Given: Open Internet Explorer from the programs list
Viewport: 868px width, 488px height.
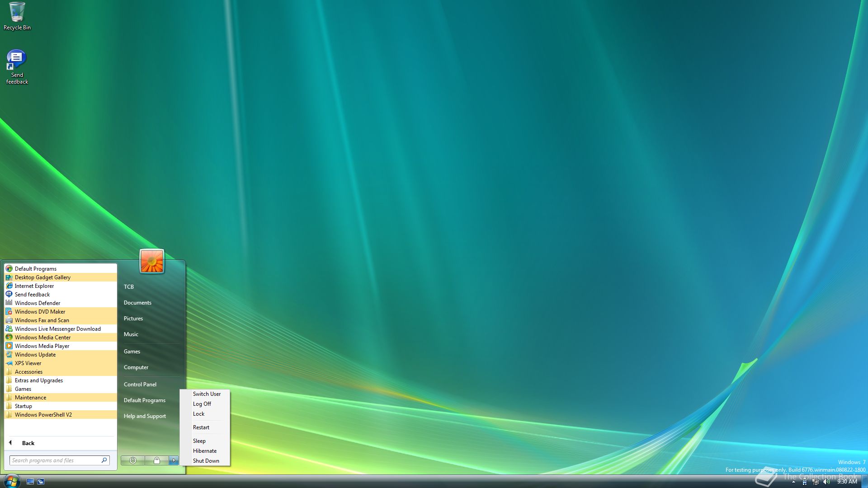Looking at the screenshot, I should pyautogui.click(x=61, y=286).
